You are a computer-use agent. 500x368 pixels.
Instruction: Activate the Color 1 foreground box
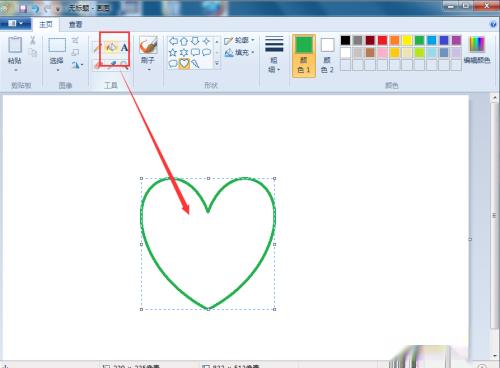click(304, 56)
